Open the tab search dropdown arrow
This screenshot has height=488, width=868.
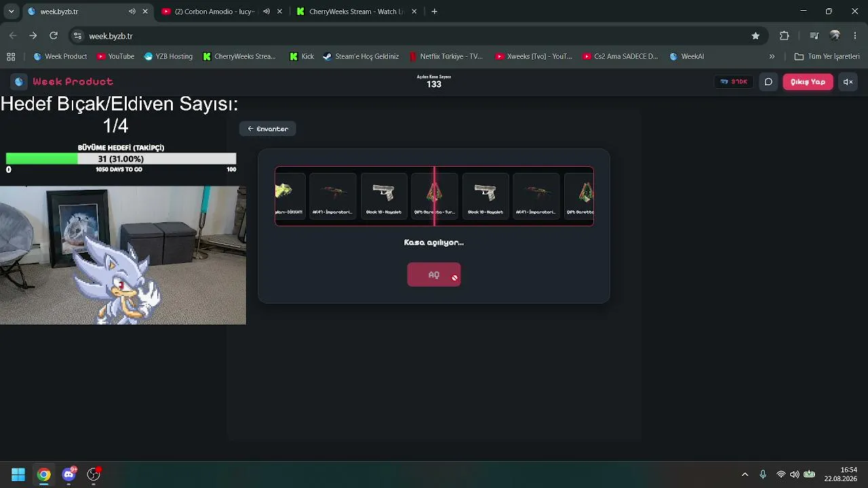tap(11, 12)
